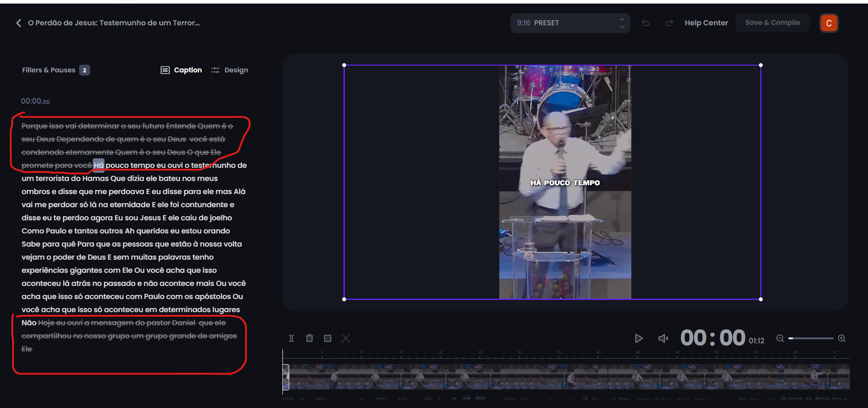Screen dimensions: 868x408
Task: Open the orange C profile avatar
Action: pos(829,23)
